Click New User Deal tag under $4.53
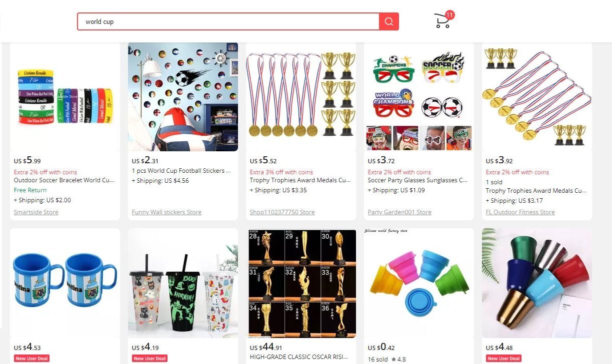612x364 pixels. (x=31, y=359)
